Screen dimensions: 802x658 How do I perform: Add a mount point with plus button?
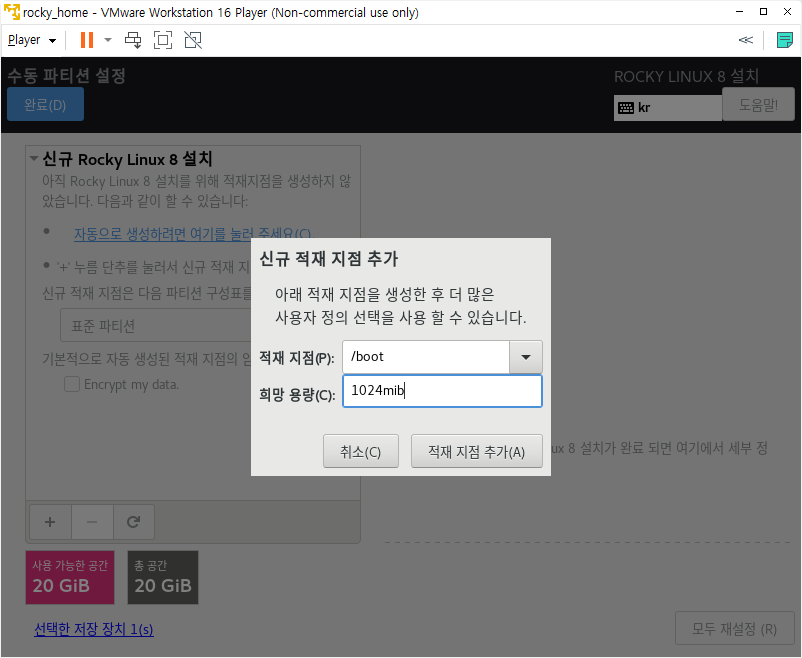coord(50,522)
